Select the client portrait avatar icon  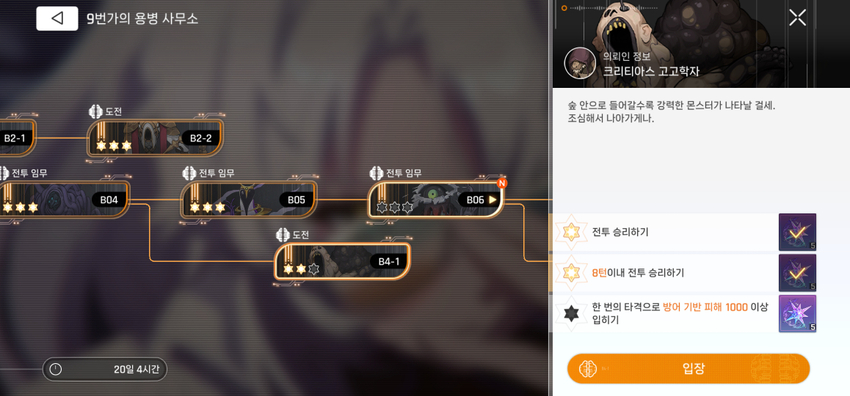click(580, 63)
